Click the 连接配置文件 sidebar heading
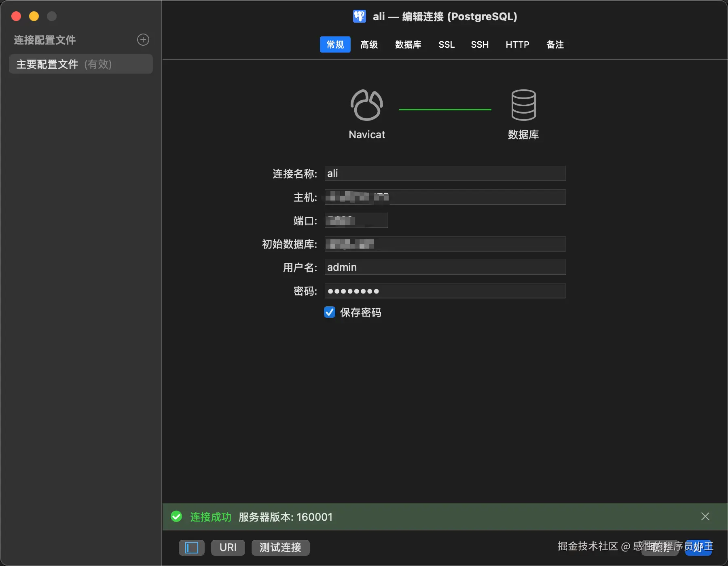Viewport: 728px width, 566px height. coord(45,40)
